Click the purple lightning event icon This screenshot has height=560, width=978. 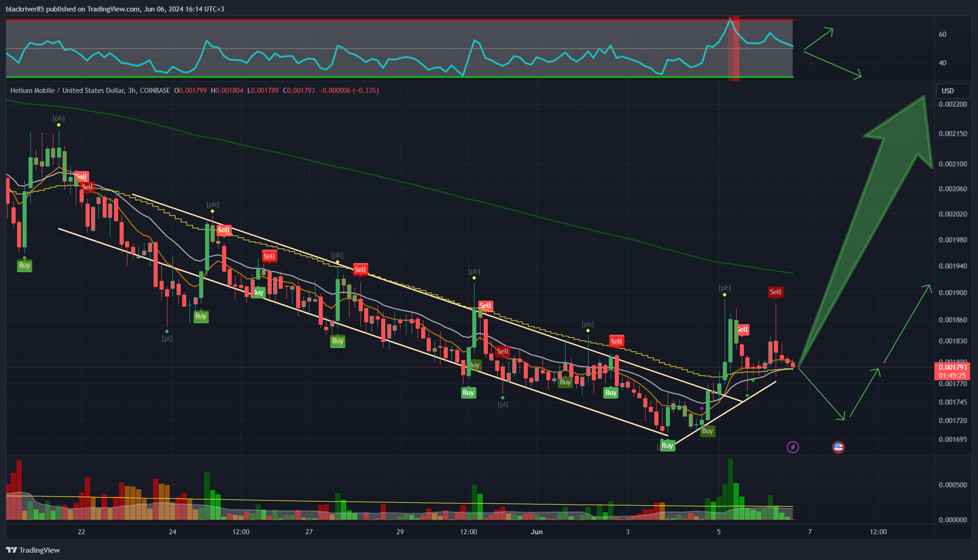(793, 447)
